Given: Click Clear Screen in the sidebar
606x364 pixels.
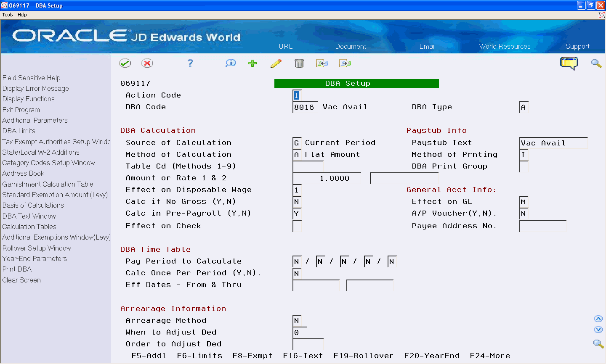Looking at the screenshot, I should pyautogui.click(x=21, y=280).
